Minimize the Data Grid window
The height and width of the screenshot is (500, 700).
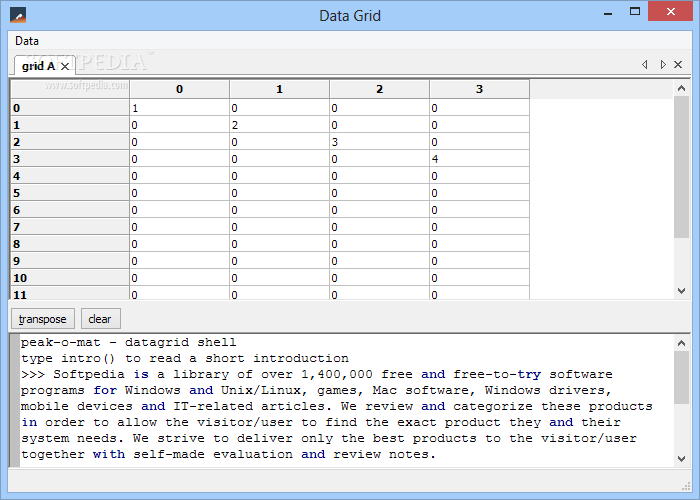coord(608,12)
